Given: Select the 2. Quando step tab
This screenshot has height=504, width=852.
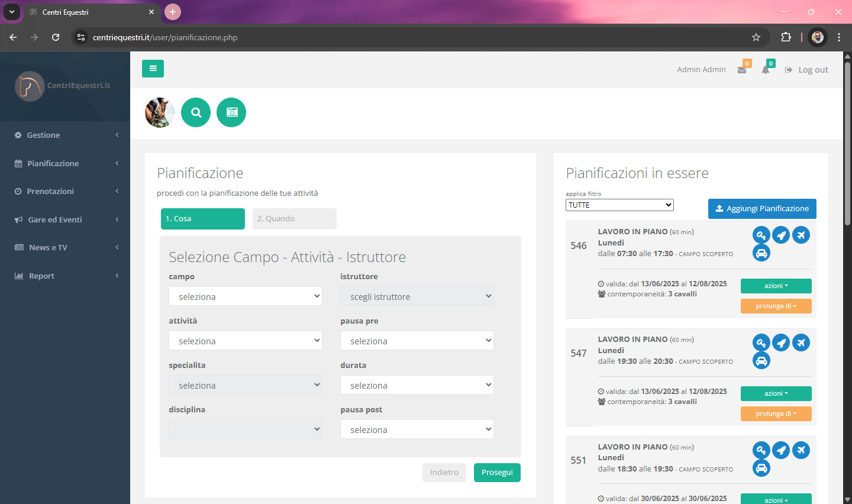Looking at the screenshot, I should 295,219.
